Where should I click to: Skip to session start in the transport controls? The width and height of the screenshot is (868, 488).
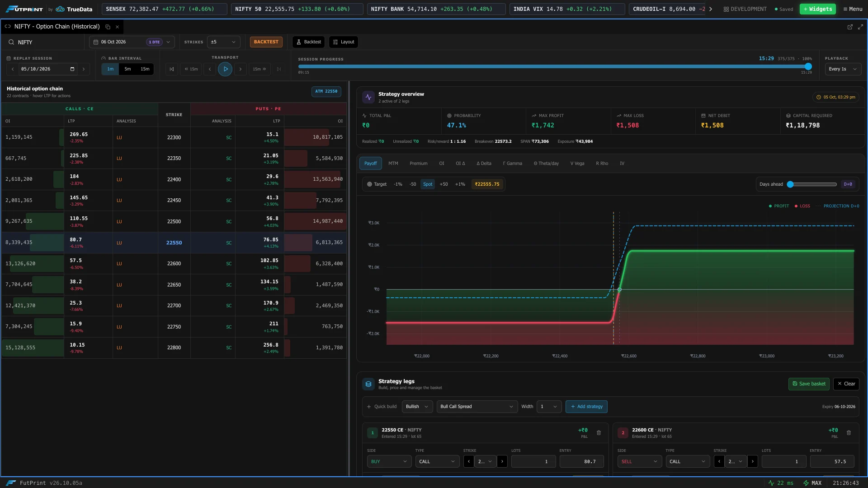coord(172,69)
